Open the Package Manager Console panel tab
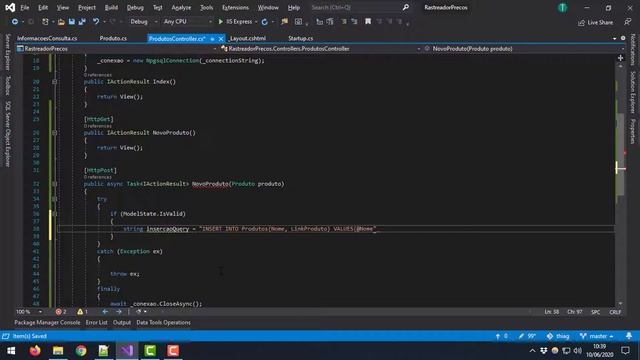The width and height of the screenshot is (640, 360). click(x=47, y=322)
